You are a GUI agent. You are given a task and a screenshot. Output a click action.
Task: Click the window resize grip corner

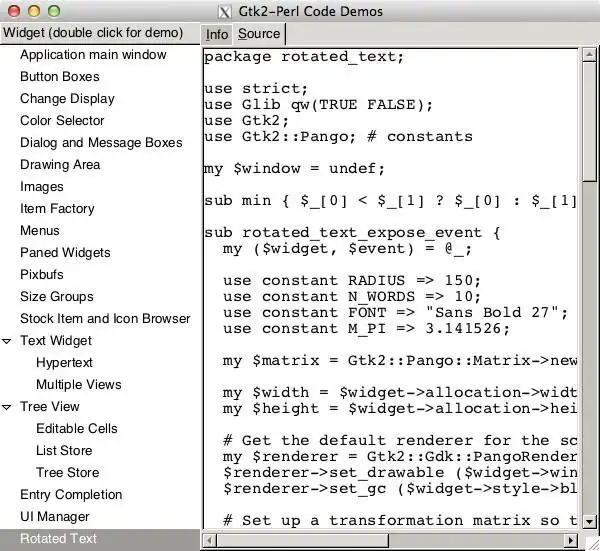(592, 543)
